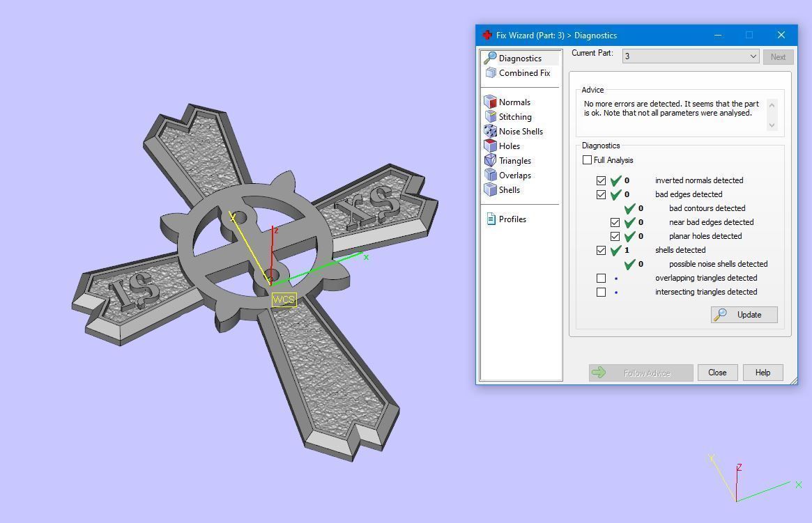Minimize the Fix Wizard dialog
The width and height of the screenshot is (812, 523).
point(718,36)
